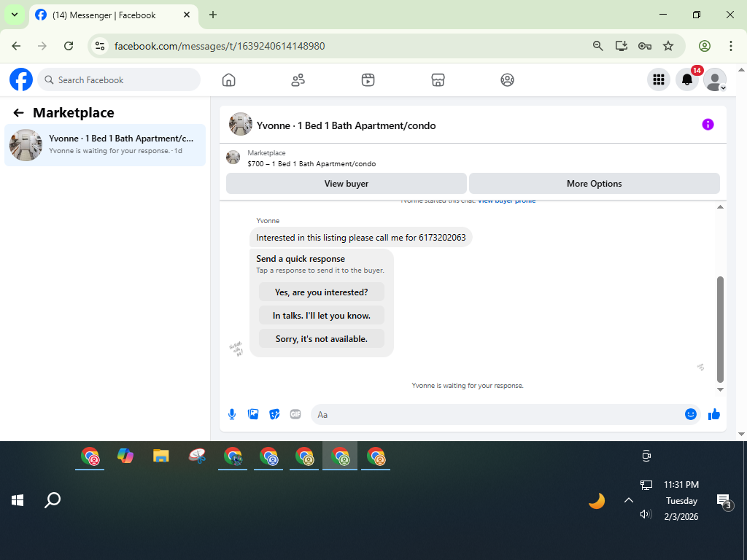Open the volume control in tray
747x560 pixels.
coord(646,514)
